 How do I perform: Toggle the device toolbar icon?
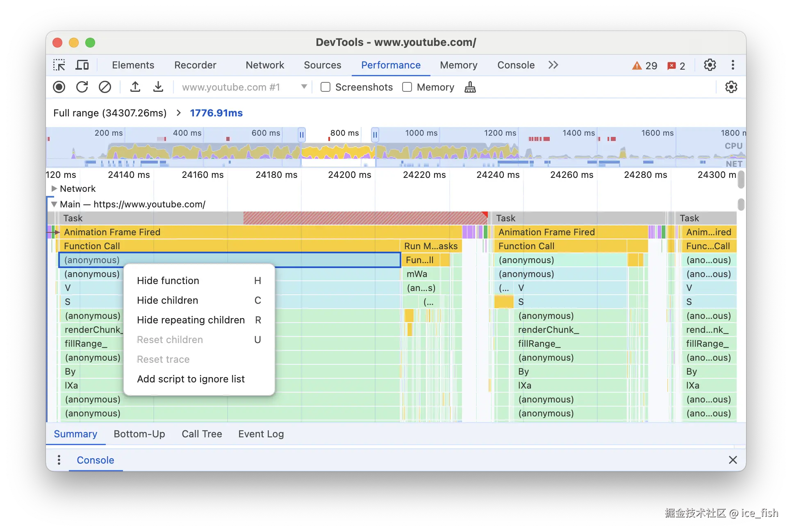(x=82, y=65)
